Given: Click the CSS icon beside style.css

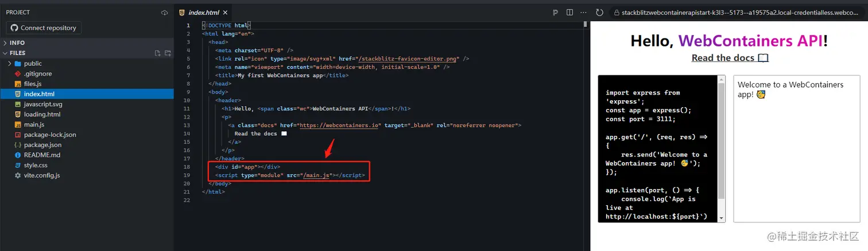Looking at the screenshot, I should tap(18, 165).
